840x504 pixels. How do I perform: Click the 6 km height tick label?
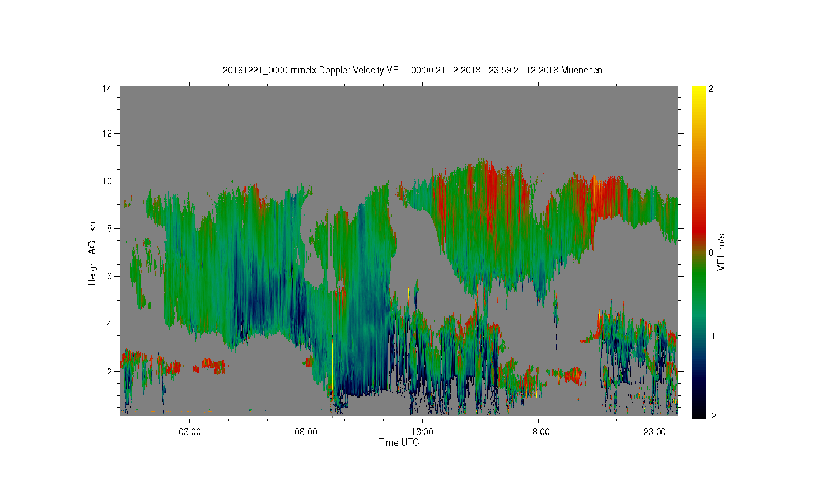(x=109, y=276)
